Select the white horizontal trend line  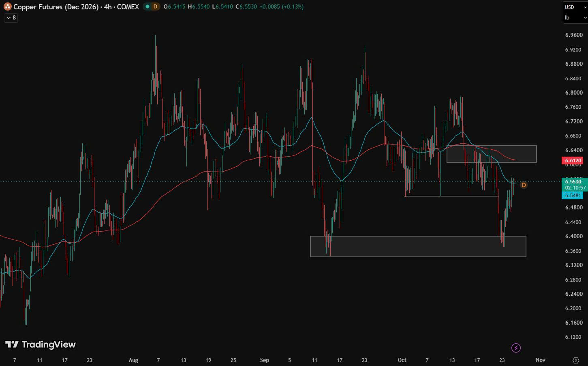point(451,196)
